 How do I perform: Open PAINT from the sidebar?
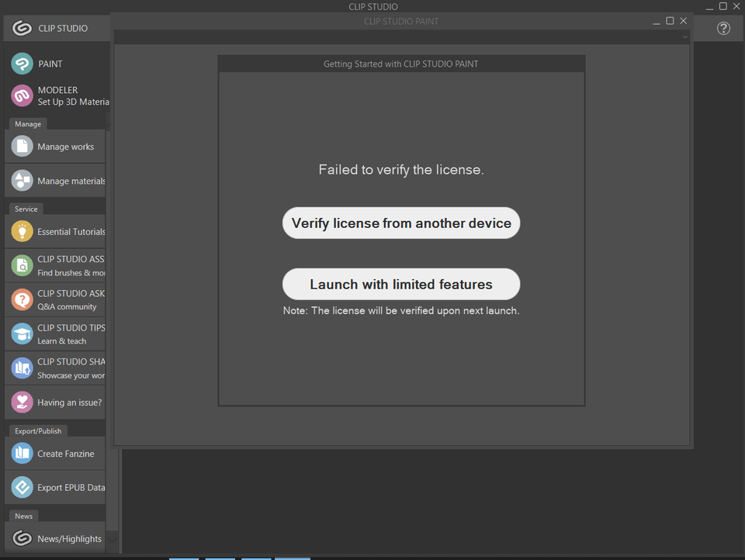[50, 64]
